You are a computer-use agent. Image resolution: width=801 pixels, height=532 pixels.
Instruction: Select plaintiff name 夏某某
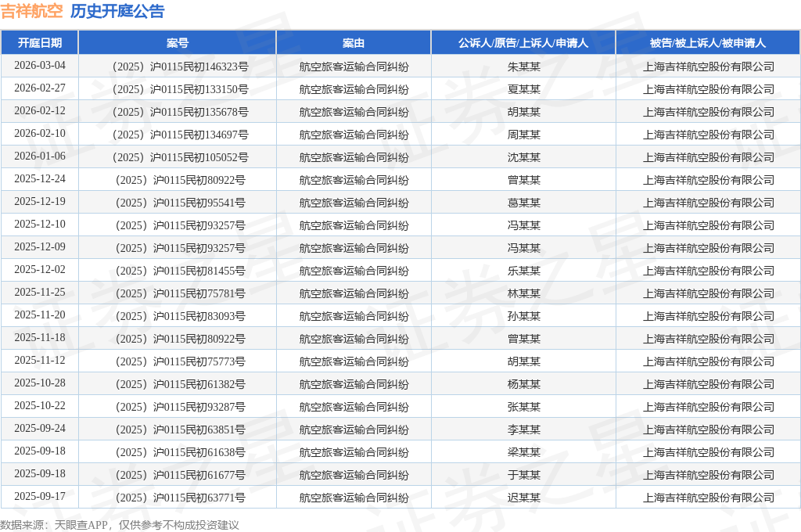tap(523, 89)
